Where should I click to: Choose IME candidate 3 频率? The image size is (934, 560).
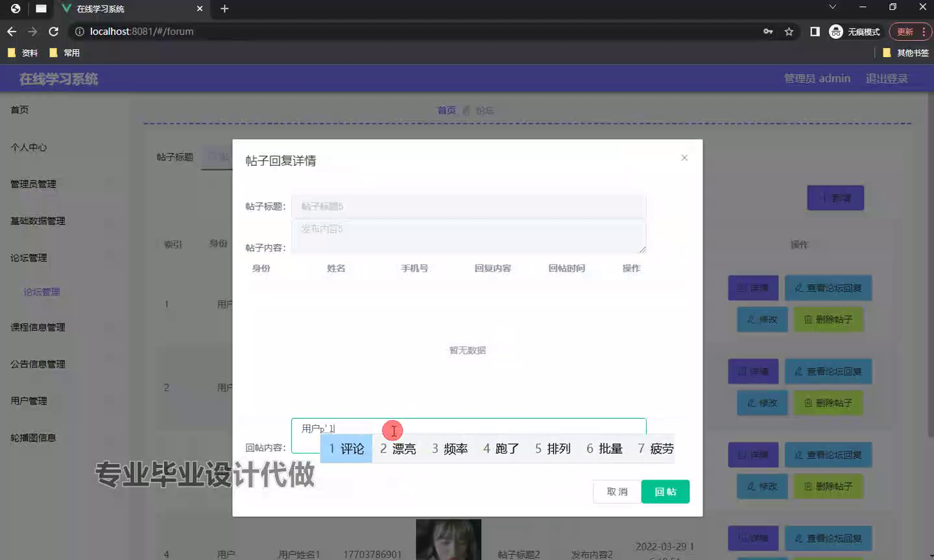pyautogui.click(x=450, y=449)
